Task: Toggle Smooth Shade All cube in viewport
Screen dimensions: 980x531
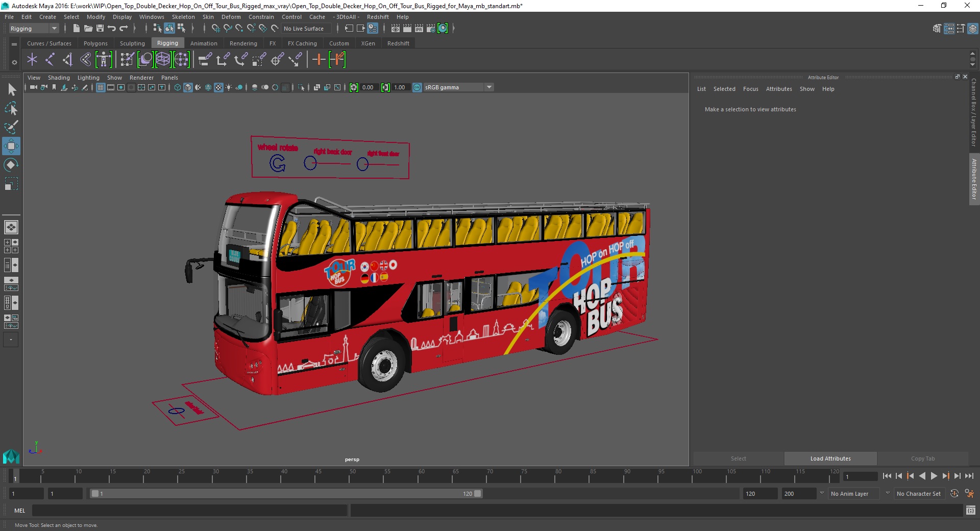Action: point(188,87)
